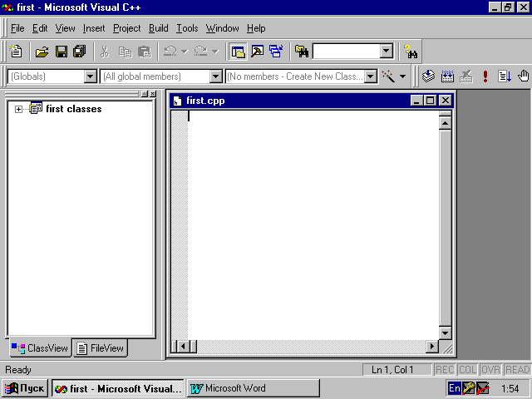
Task: Click the editor horizontal scrollbar right arrow
Action: (x=432, y=347)
